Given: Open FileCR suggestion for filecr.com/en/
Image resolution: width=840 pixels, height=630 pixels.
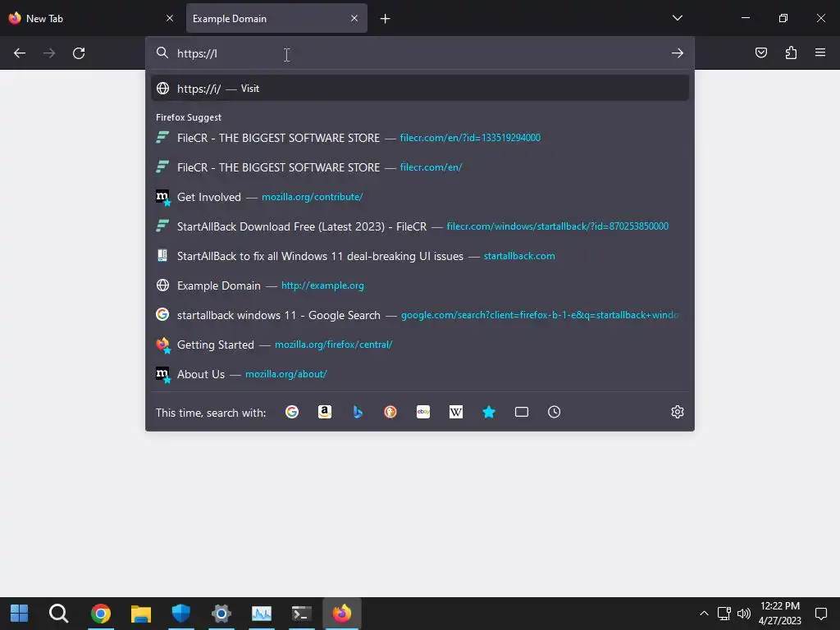Looking at the screenshot, I should tap(419, 167).
